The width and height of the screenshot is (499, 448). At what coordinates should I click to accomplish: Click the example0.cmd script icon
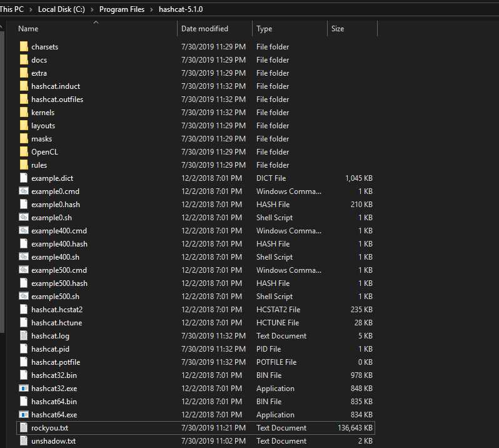coord(24,191)
